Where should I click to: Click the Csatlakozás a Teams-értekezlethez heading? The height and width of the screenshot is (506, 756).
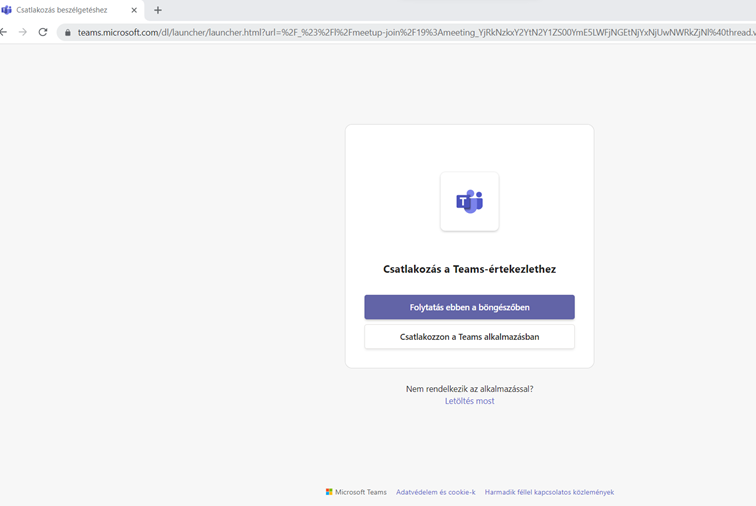[469, 269]
